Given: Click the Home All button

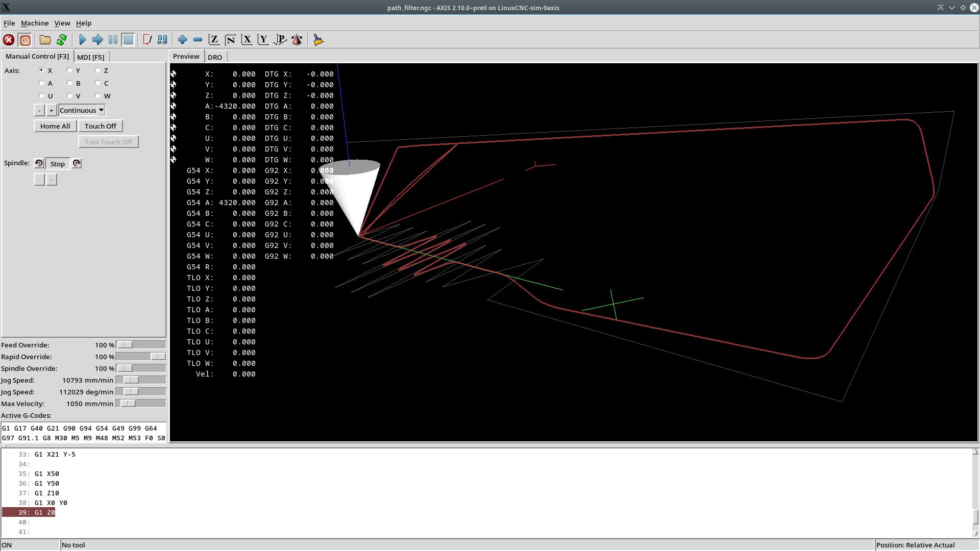Looking at the screenshot, I should pos(55,126).
